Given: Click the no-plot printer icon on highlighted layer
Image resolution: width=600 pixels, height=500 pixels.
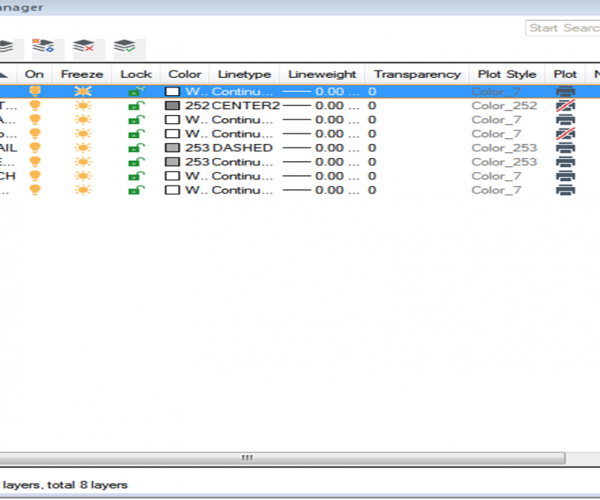Looking at the screenshot, I should pyautogui.click(x=565, y=91).
